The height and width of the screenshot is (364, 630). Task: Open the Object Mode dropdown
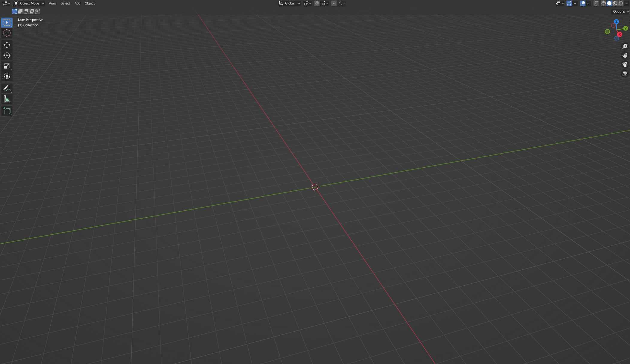(29, 3)
